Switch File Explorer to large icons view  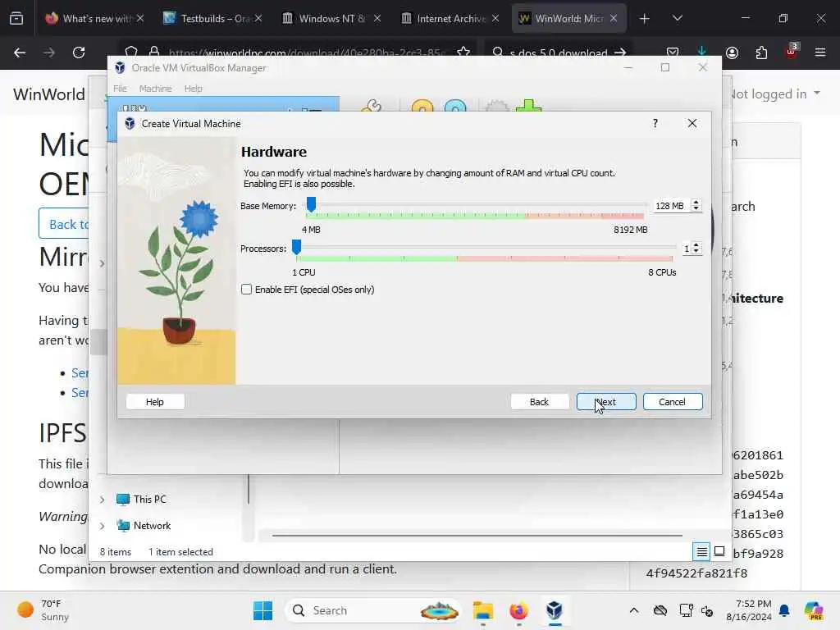tap(719, 551)
